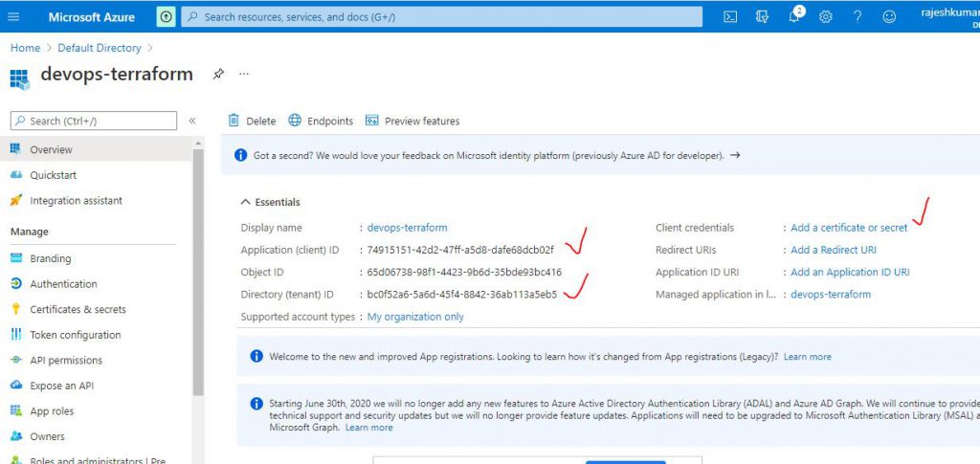The width and height of the screenshot is (980, 464).
Task: Collapse the sidebar menu with chevrons
Action: tap(192, 121)
